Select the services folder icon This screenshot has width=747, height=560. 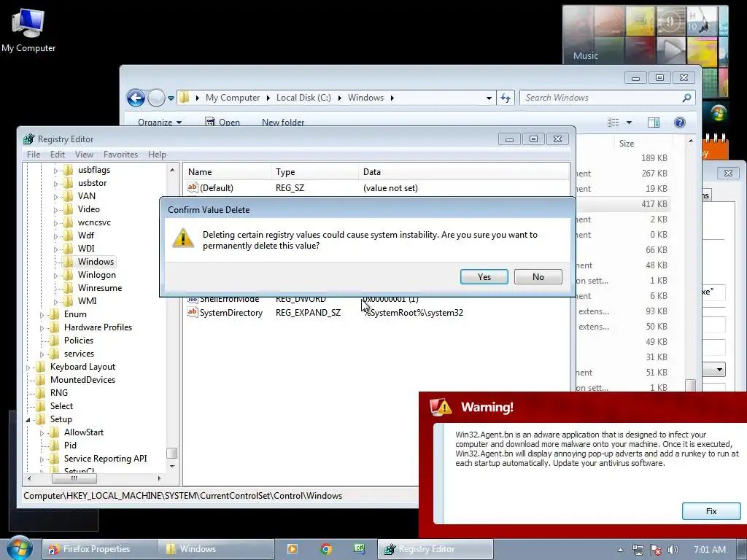54,354
